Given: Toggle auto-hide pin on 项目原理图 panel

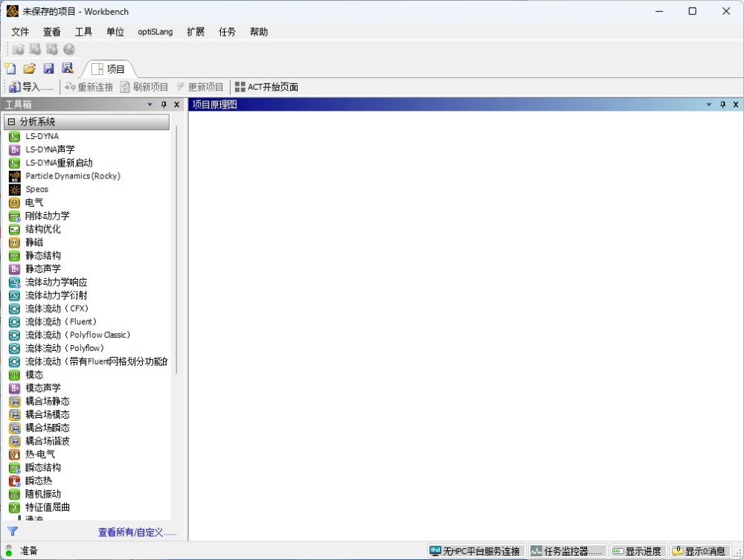Looking at the screenshot, I should 722,105.
